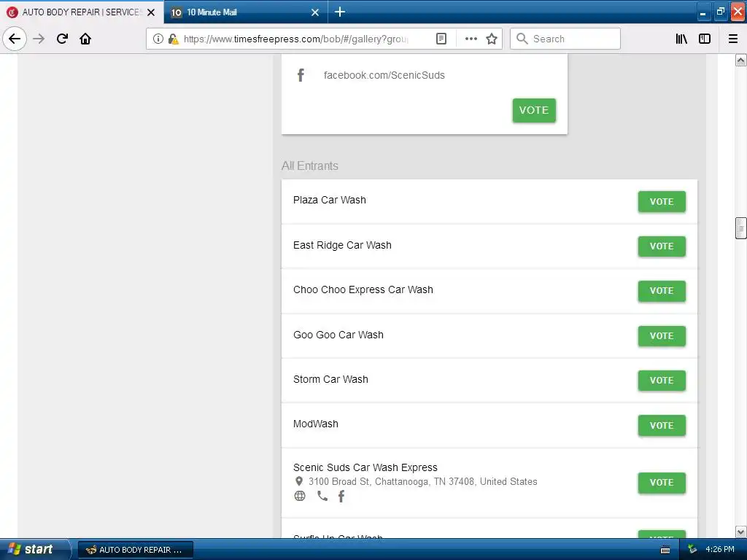Select Choo Choo Express Car Wash name
Image resolution: width=747 pixels, height=560 pixels.
[x=363, y=290]
